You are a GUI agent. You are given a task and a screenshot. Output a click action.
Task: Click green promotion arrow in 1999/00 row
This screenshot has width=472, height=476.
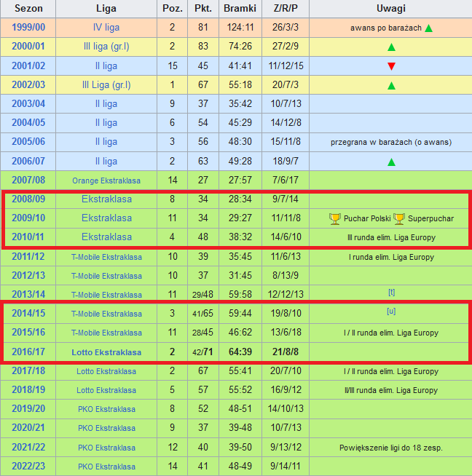[429, 28]
